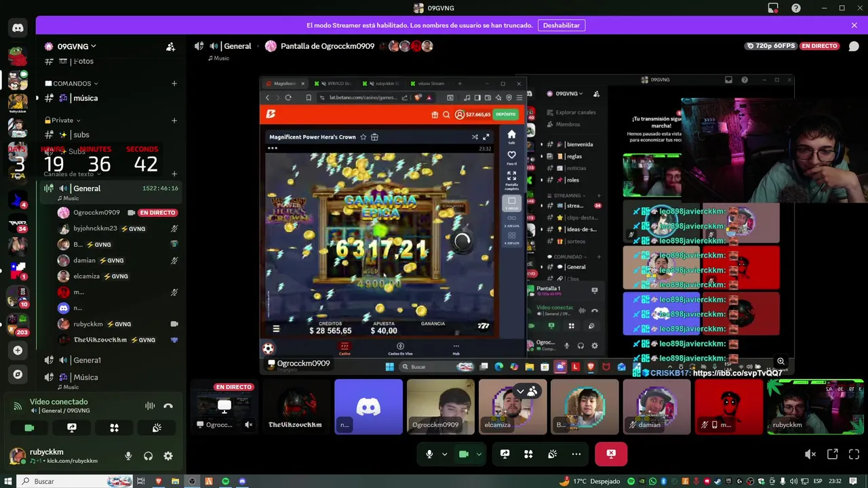The image size is (868, 488).
Task: Deafen with headphones icon in user panel
Action: tap(149, 456)
